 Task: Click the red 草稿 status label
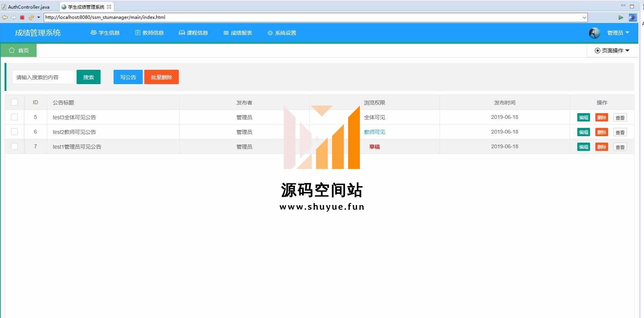click(x=375, y=147)
